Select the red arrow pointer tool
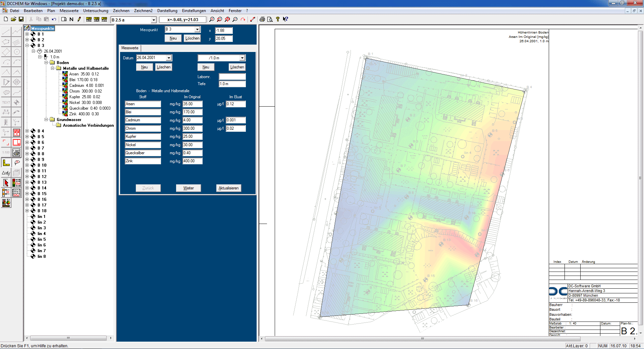The width and height of the screenshot is (644, 349). pyautogui.click(x=6, y=183)
